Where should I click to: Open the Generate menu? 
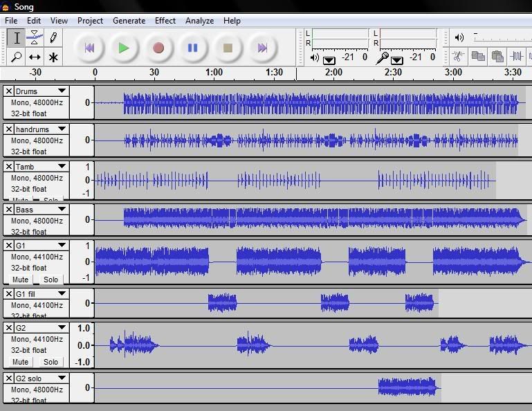[x=129, y=21]
